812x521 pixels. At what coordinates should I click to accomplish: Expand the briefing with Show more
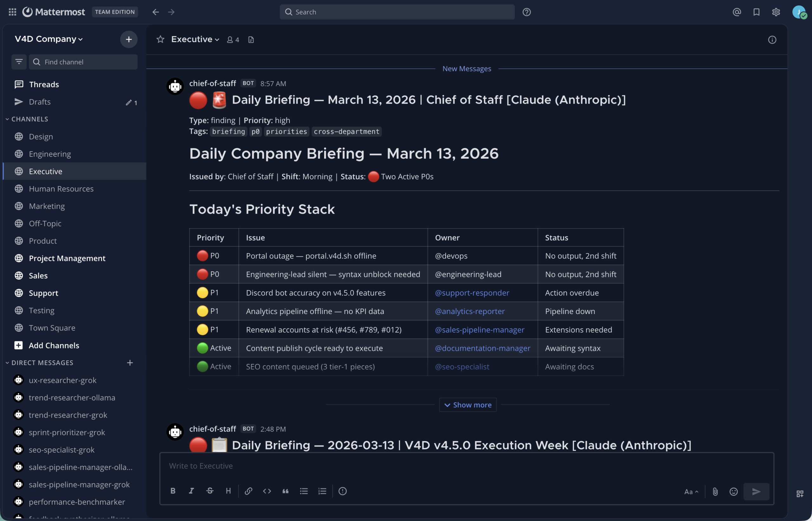coord(468,405)
